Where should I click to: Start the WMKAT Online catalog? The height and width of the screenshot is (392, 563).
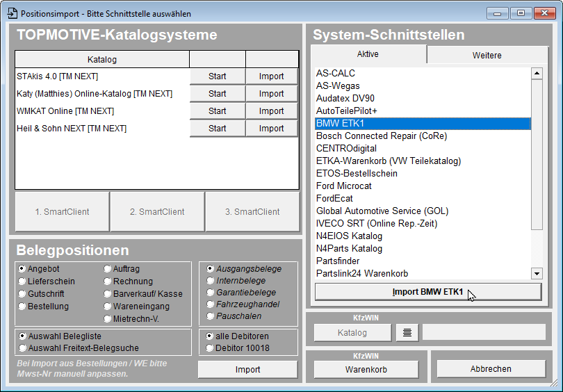tap(218, 111)
